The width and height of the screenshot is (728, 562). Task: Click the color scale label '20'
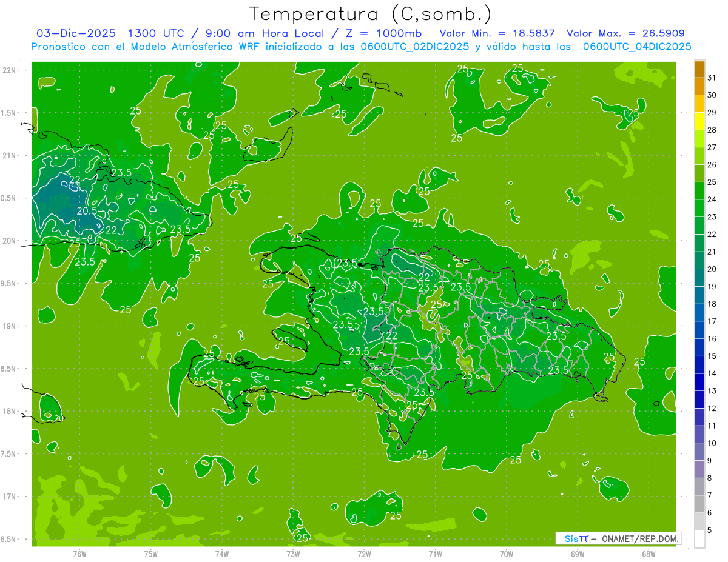pos(712,269)
